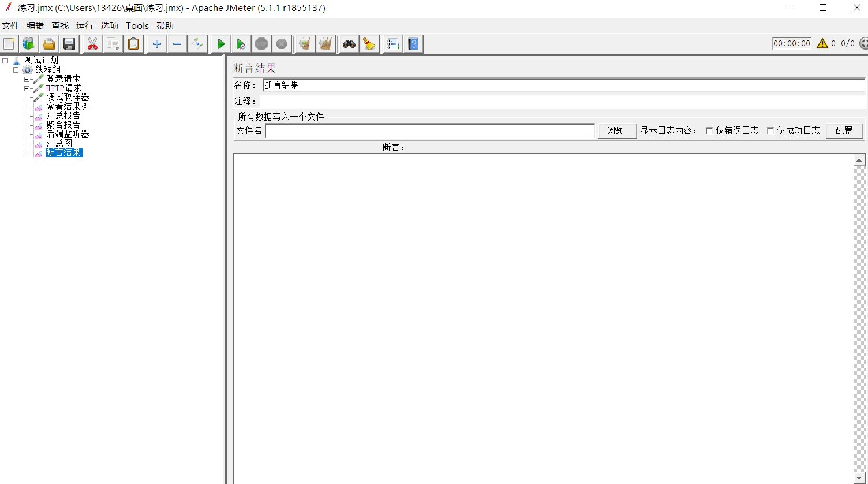Screen dimensions: 868x484
Task: Enable 仅错误日志 checkbox
Action: tap(709, 131)
